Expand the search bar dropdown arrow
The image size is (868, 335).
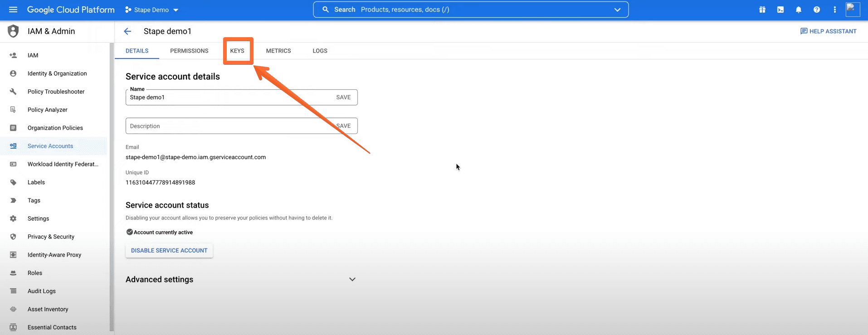pos(617,10)
